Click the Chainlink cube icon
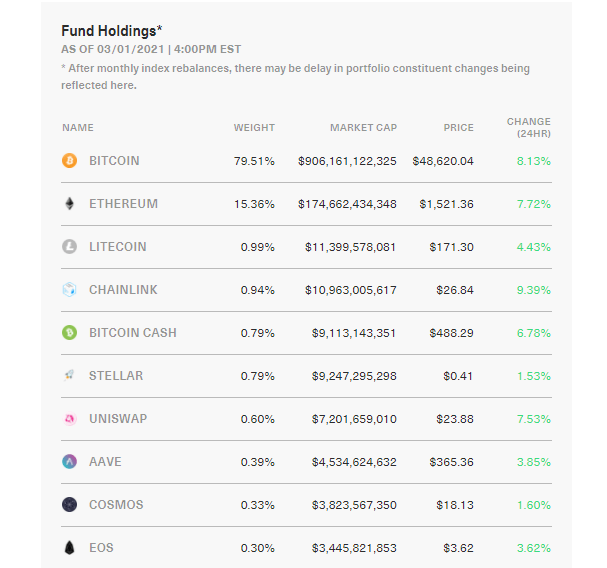 [x=69, y=289]
